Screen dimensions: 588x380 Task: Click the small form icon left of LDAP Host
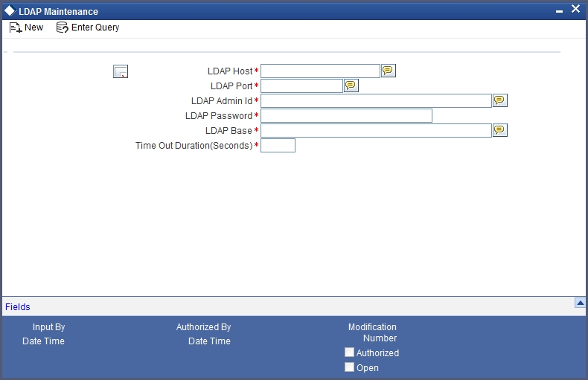click(121, 71)
